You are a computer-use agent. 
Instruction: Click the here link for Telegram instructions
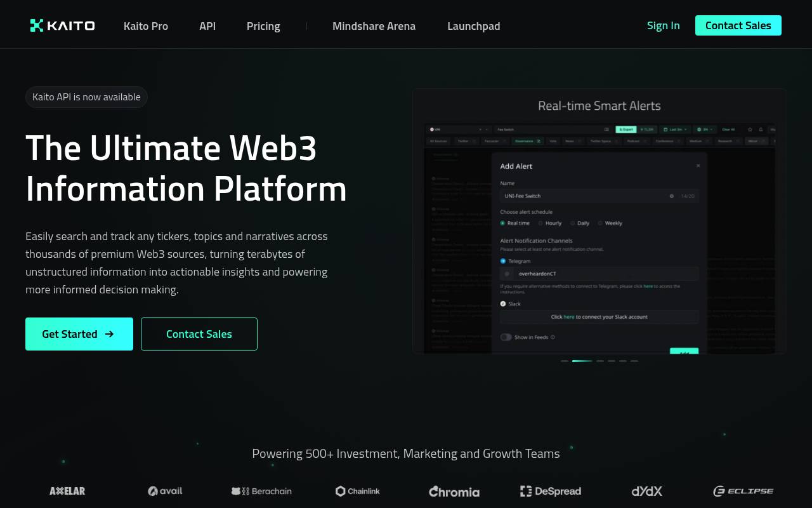[x=648, y=286]
